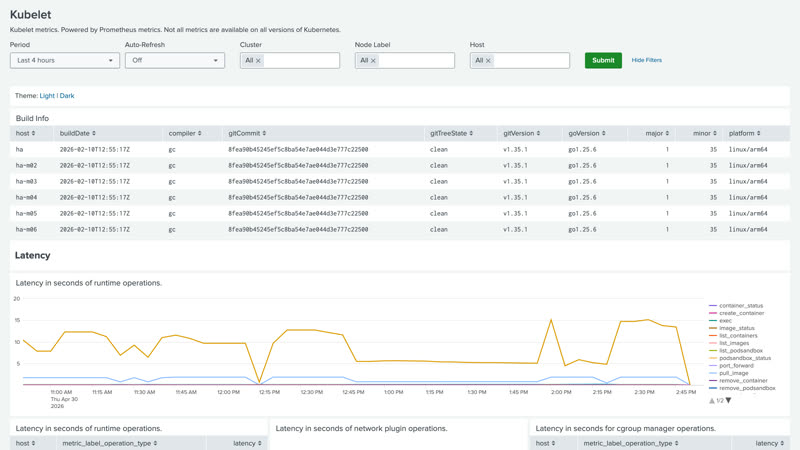Viewport: 800px width, 450px height.
Task: Sort Build Info by host column
Action: [26, 133]
